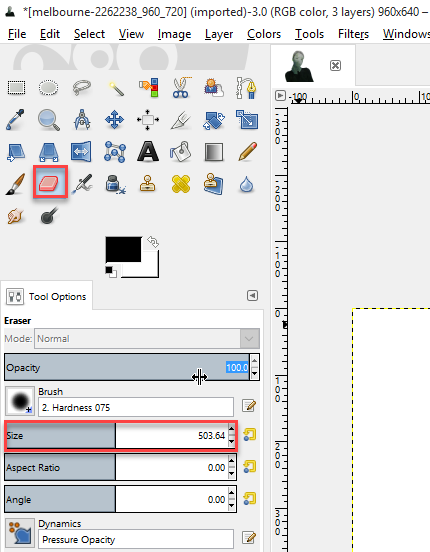Select the Heal bandage tool
Screen dimensions: 430x552
tap(181, 184)
